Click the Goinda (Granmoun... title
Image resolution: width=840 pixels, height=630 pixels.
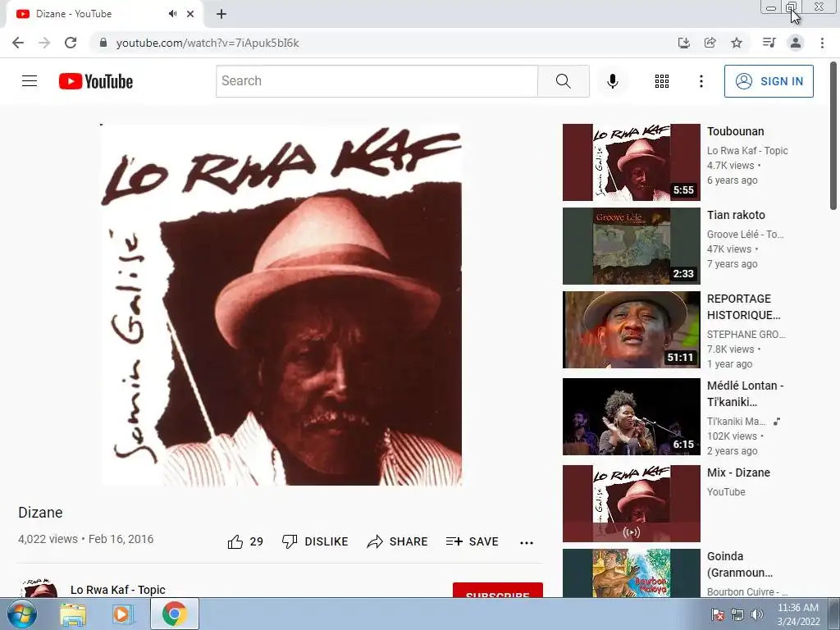tap(740, 564)
